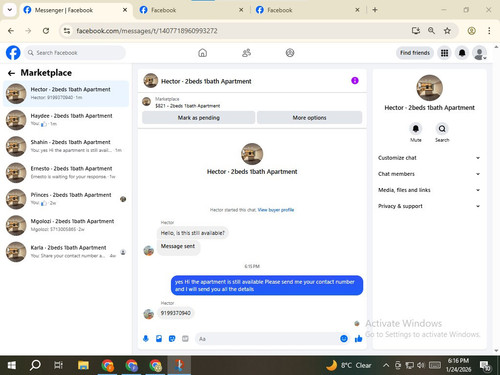Screen dimensions: 500x375
Task: Click the Facebook logo icon
Action: pos(13,53)
